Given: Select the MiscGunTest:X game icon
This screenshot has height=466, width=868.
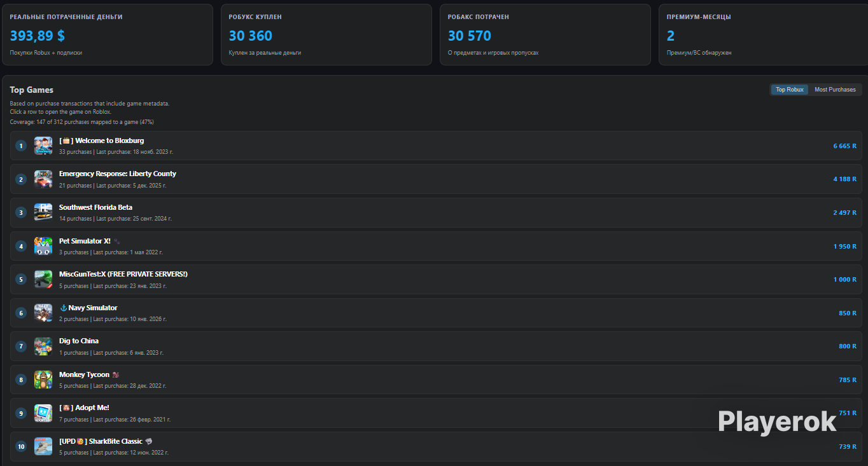Looking at the screenshot, I should pyautogui.click(x=43, y=279).
